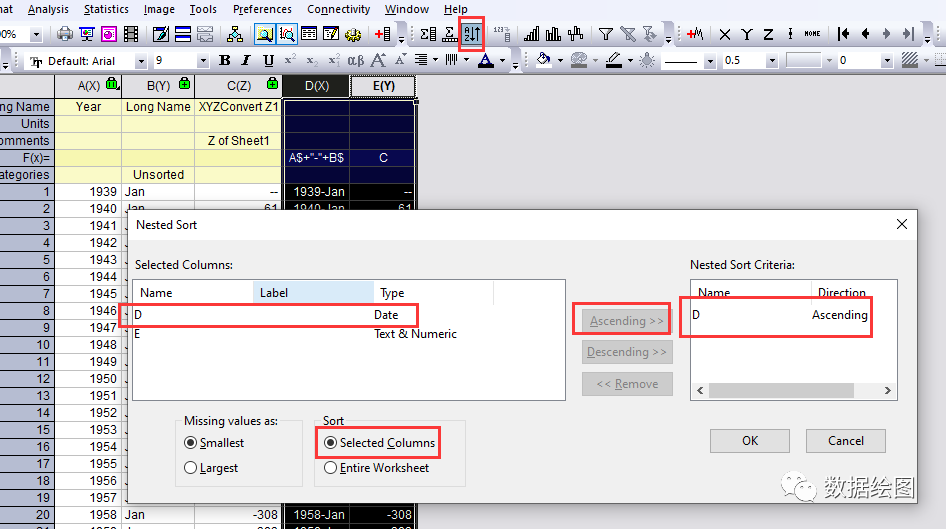Click the Nested Sort Criteria scrollbar right arrow
946x529 pixels.
887,391
